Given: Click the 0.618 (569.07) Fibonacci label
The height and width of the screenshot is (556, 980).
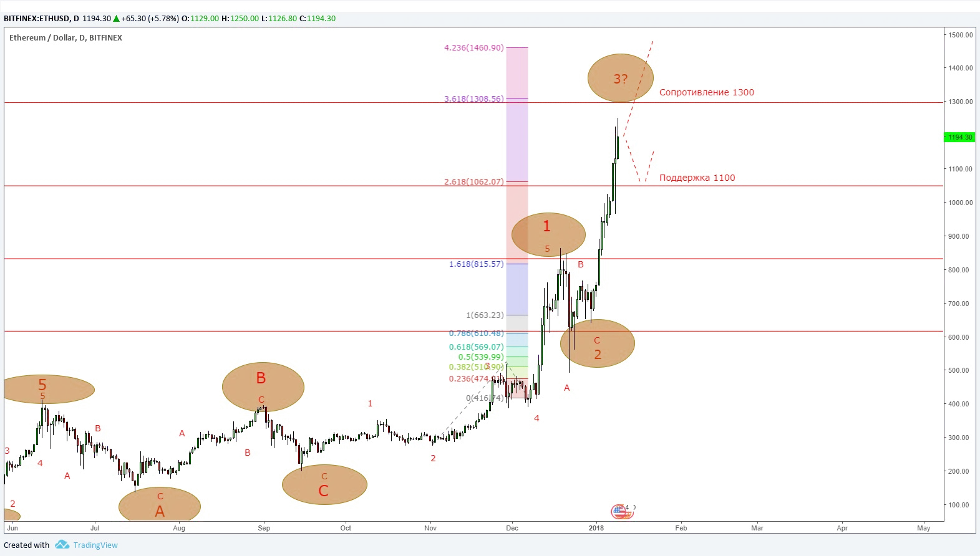Looking at the screenshot, I should (476, 347).
